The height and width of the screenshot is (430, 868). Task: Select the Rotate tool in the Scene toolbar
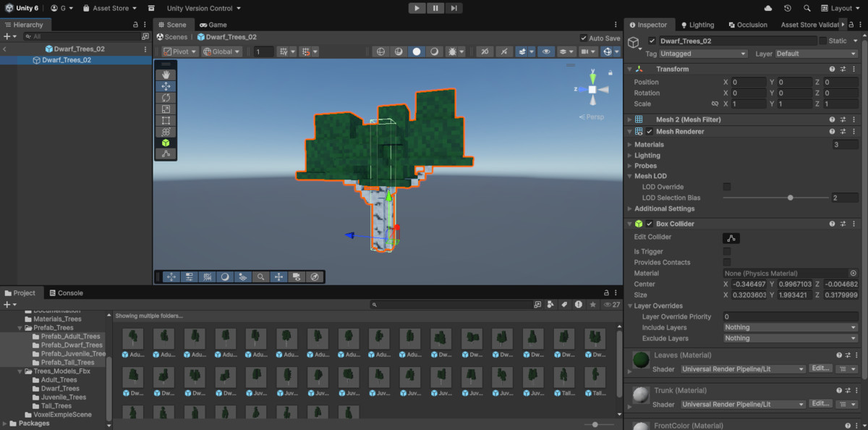click(166, 98)
